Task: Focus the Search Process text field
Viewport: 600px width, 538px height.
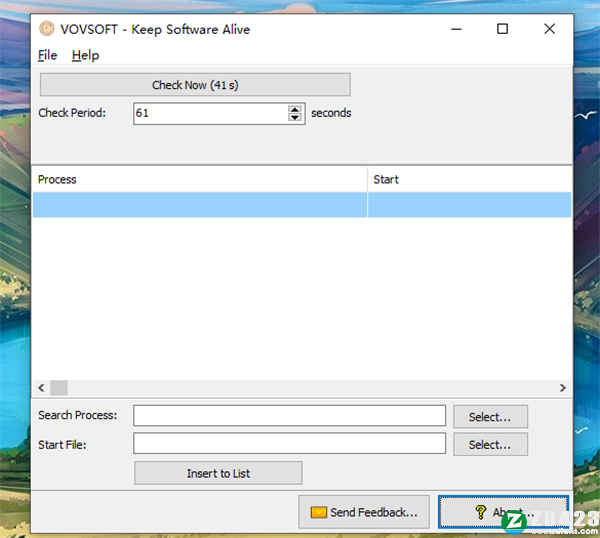Action: click(x=290, y=416)
